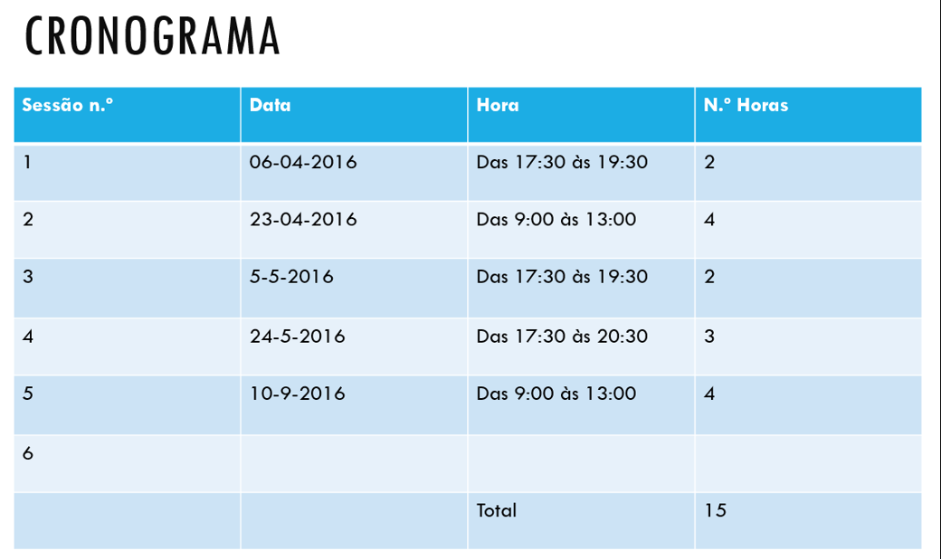
Task: Select the 'N.º Horas' column header
Action: coord(808,115)
